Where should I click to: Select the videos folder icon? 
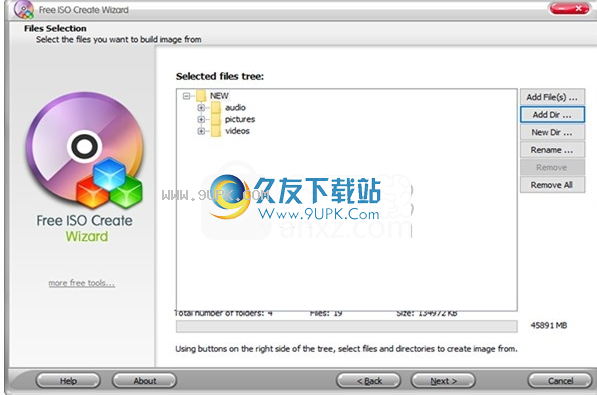point(216,131)
